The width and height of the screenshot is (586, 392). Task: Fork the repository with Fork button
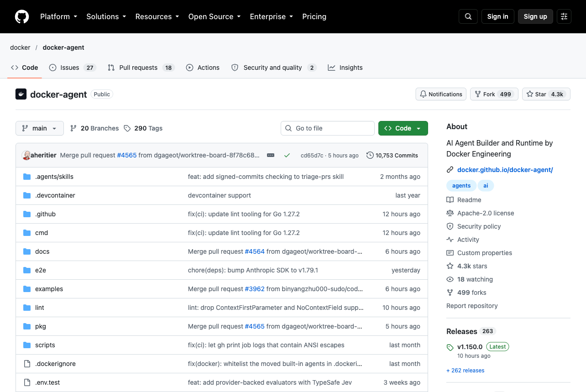(494, 94)
